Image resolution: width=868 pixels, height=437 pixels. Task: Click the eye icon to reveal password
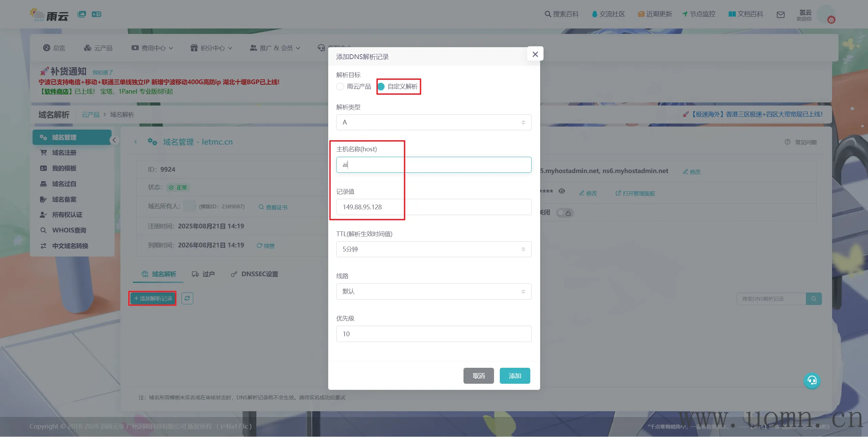(562, 191)
